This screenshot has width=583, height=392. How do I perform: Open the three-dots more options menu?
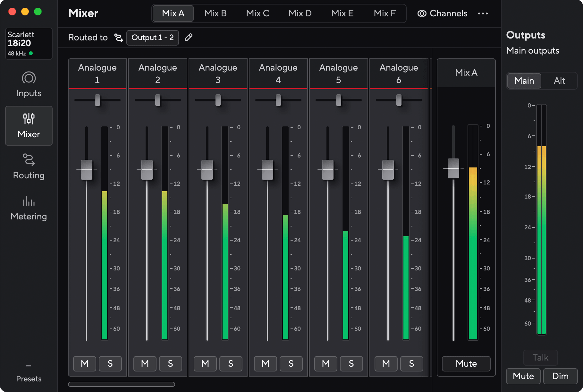(483, 13)
